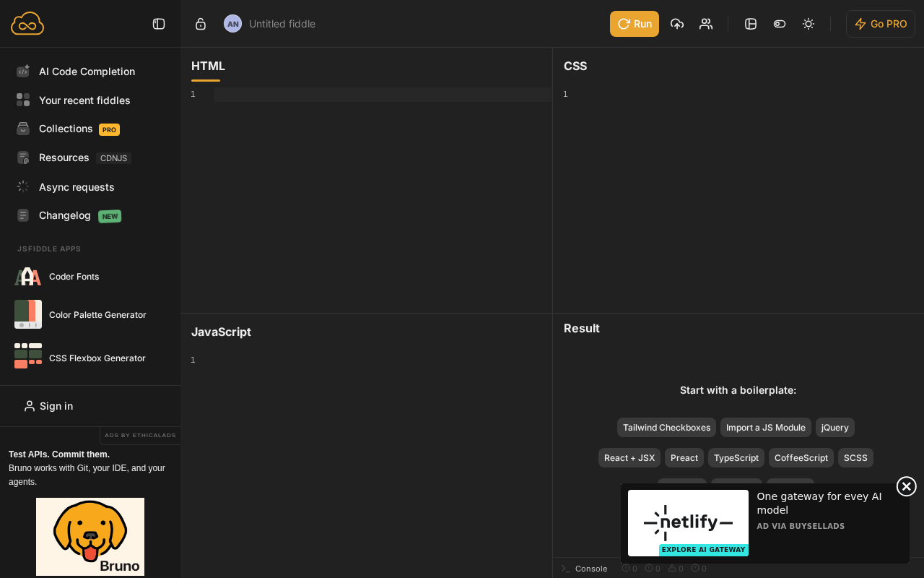Open the editor layout icon
The width and height of the screenshot is (924, 578).
click(x=751, y=24)
